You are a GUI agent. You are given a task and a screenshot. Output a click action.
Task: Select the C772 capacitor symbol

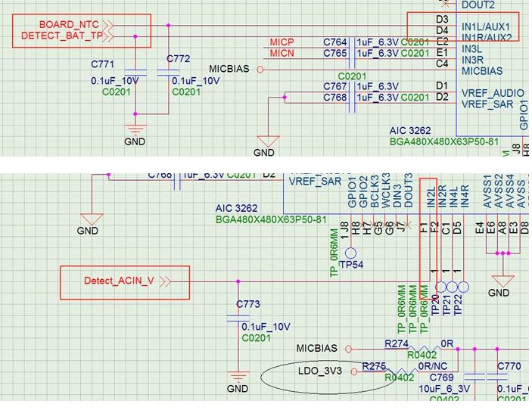(169, 73)
